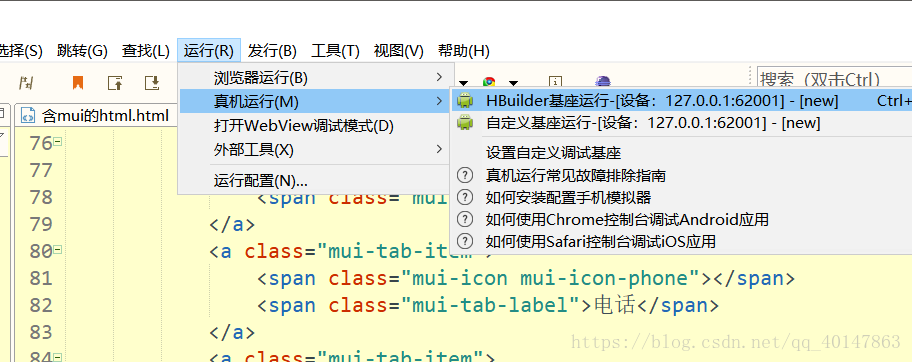The height and width of the screenshot is (362, 912).
Task: Choose 打开WebView调试模式(D)
Action: tap(314, 126)
